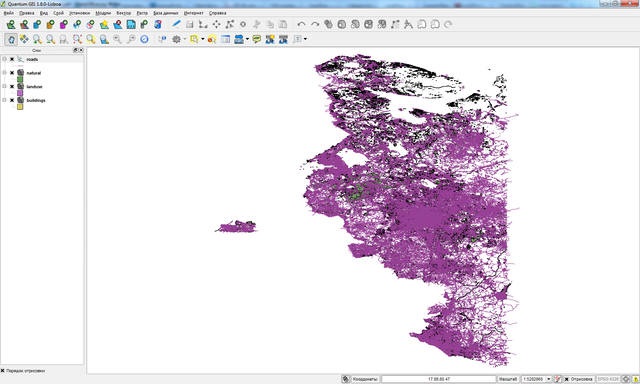Select the roads layer name

32,60
